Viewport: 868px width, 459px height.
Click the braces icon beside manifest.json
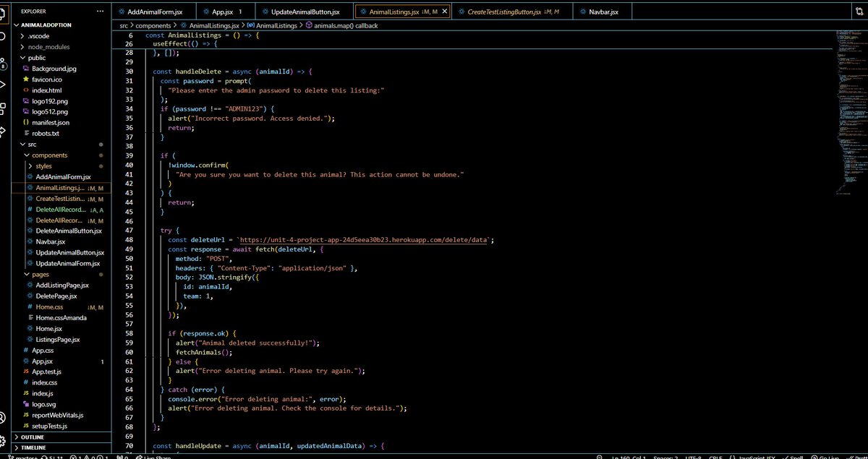pos(26,123)
